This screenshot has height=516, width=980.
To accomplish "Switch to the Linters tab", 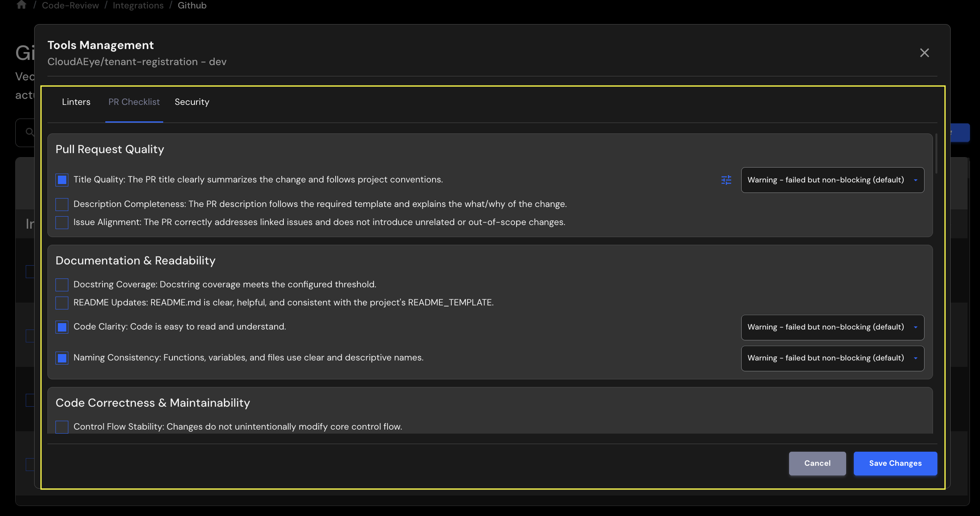I will (76, 102).
